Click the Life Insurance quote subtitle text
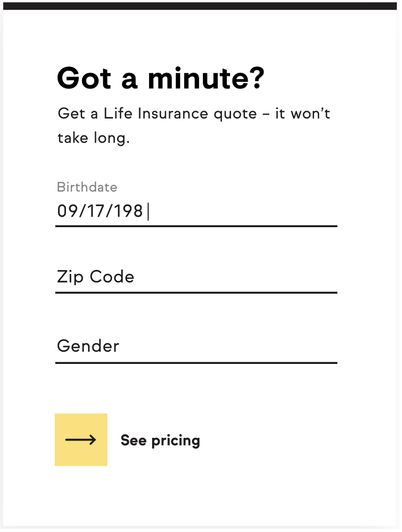The width and height of the screenshot is (402, 532). coord(194,114)
